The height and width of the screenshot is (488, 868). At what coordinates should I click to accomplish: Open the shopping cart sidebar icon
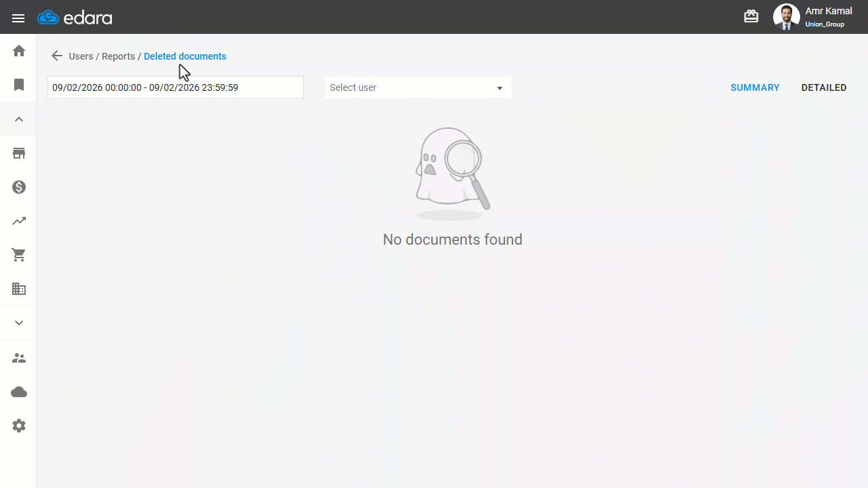tap(19, 255)
